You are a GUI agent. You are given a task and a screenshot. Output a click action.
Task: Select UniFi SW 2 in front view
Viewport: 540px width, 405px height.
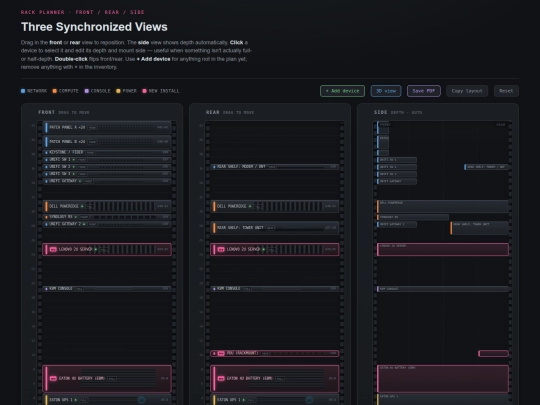coord(107,167)
